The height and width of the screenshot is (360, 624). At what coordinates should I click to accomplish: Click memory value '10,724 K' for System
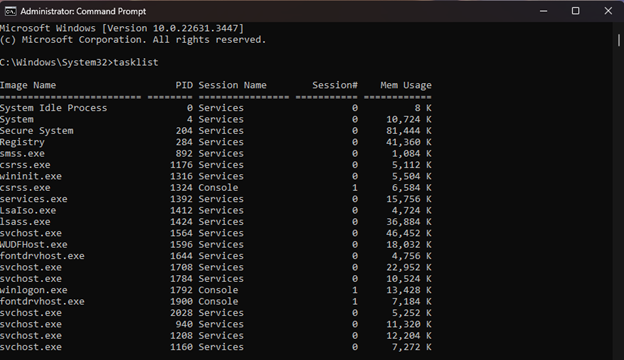point(409,119)
